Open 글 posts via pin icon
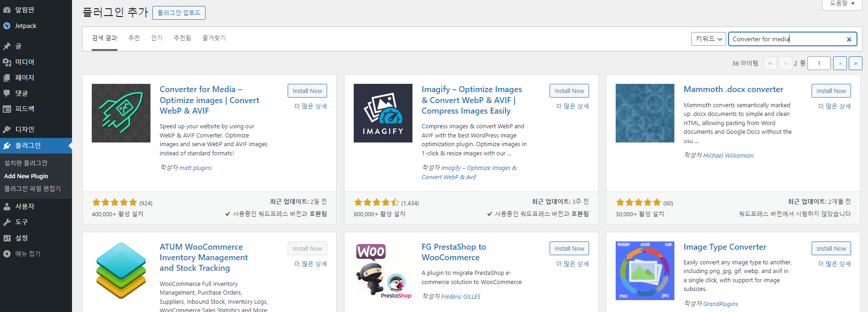Viewport: 868px width, 312px height. pos(7,46)
